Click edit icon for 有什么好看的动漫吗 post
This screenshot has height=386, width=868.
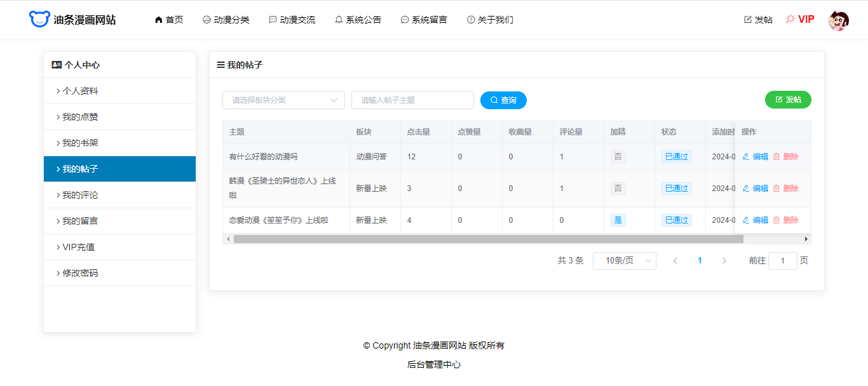(746, 157)
